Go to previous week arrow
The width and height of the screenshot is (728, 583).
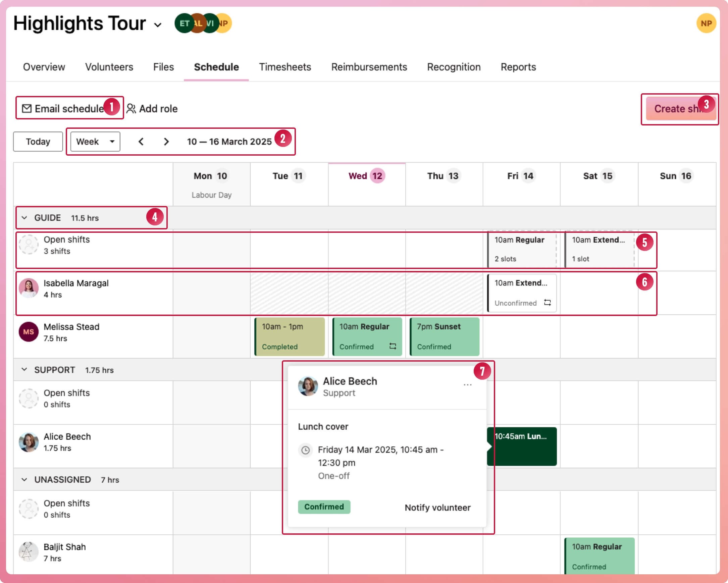pos(141,142)
